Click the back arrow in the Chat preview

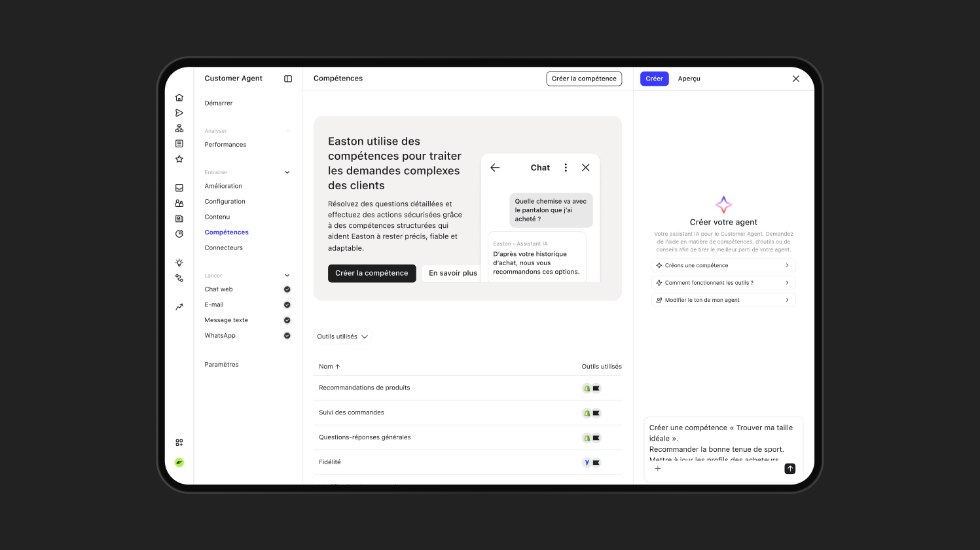(495, 168)
